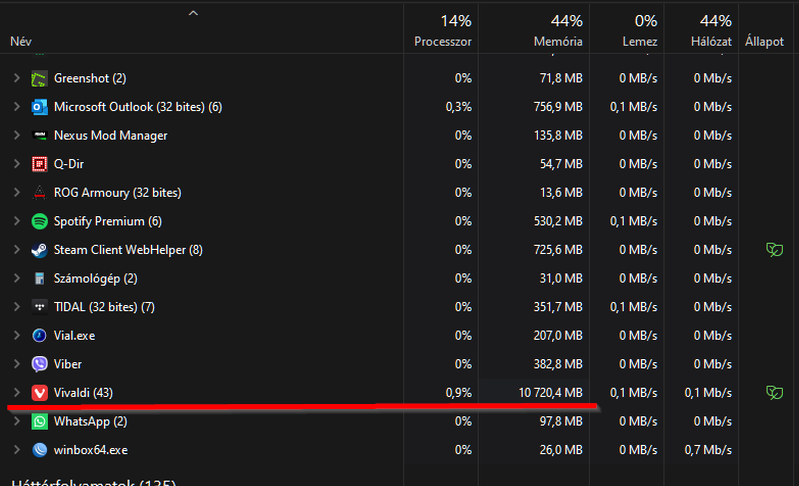
Task: Click the TIDAL app icon
Action: point(39,307)
